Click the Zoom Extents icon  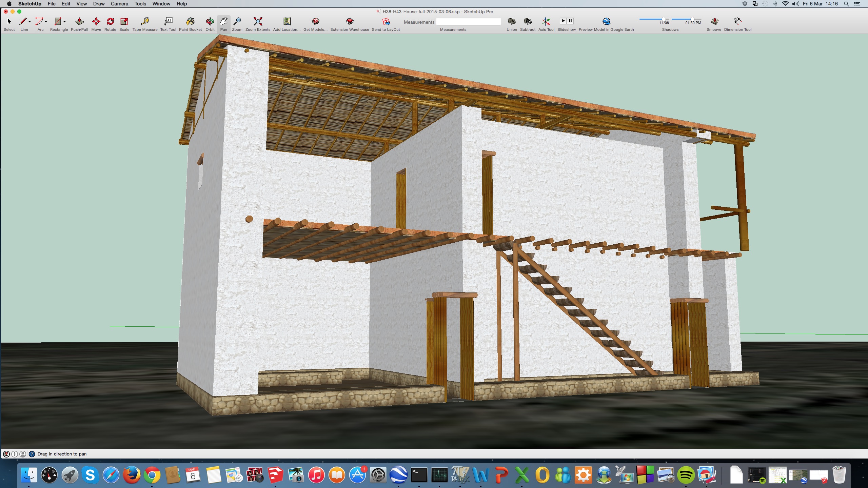258,22
